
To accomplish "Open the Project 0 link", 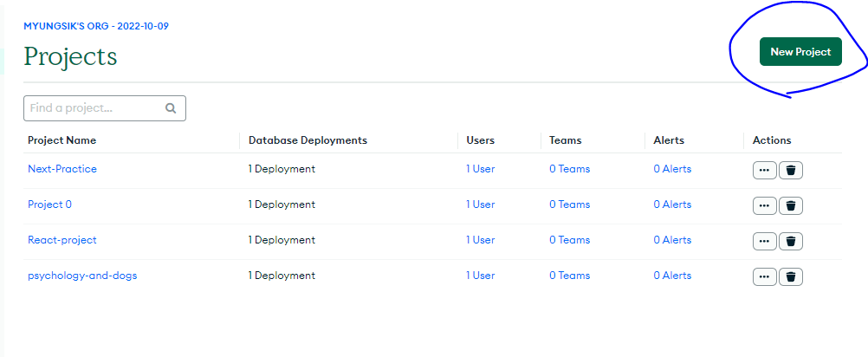I will (x=50, y=204).
